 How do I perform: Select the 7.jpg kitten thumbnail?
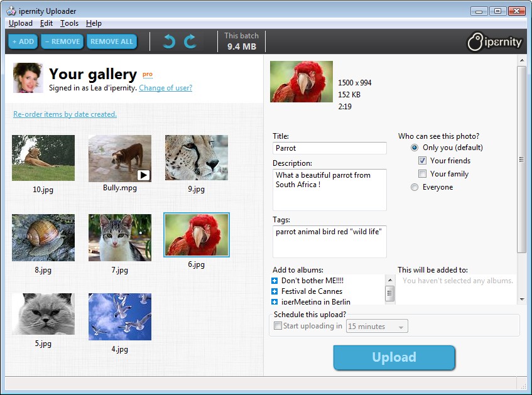[120, 237]
